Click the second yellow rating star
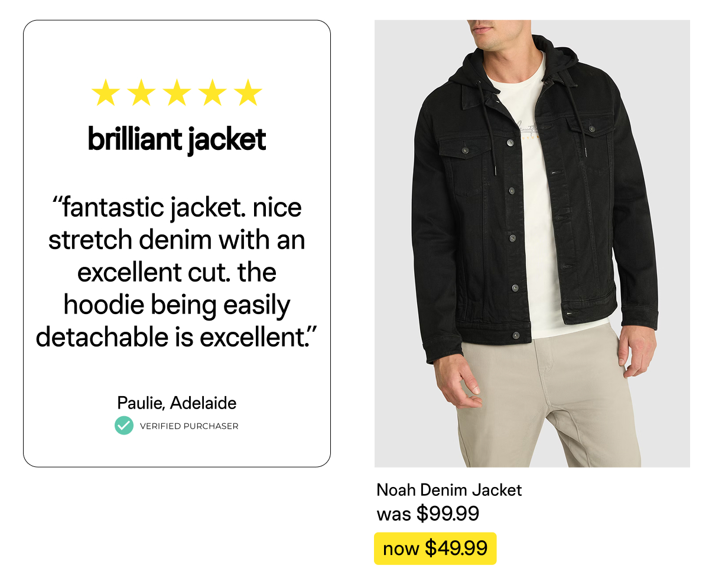Image resolution: width=709 pixels, height=588 pixels. tap(141, 93)
